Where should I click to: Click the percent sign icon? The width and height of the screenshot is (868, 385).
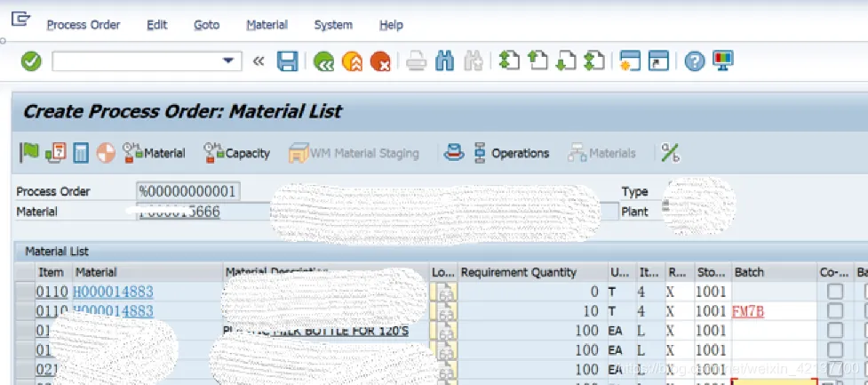click(x=670, y=153)
